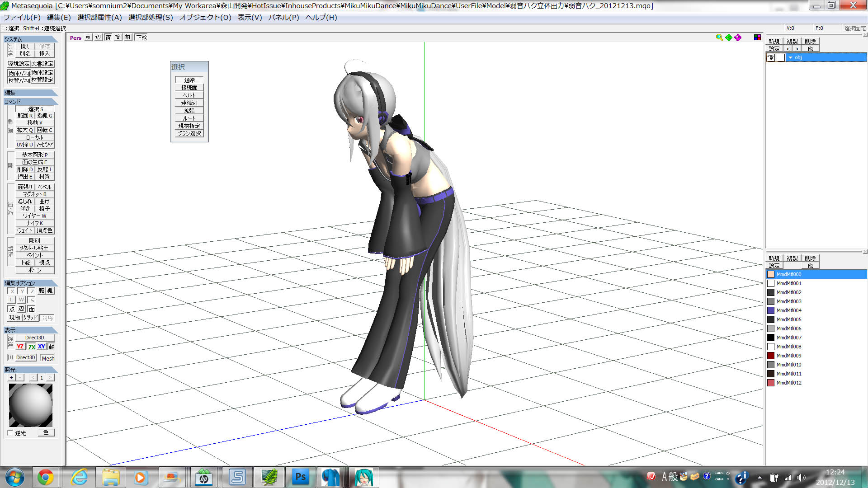Click the Pers projection mode label
The image size is (868, 488).
pyautogui.click(x=75, y=38)
